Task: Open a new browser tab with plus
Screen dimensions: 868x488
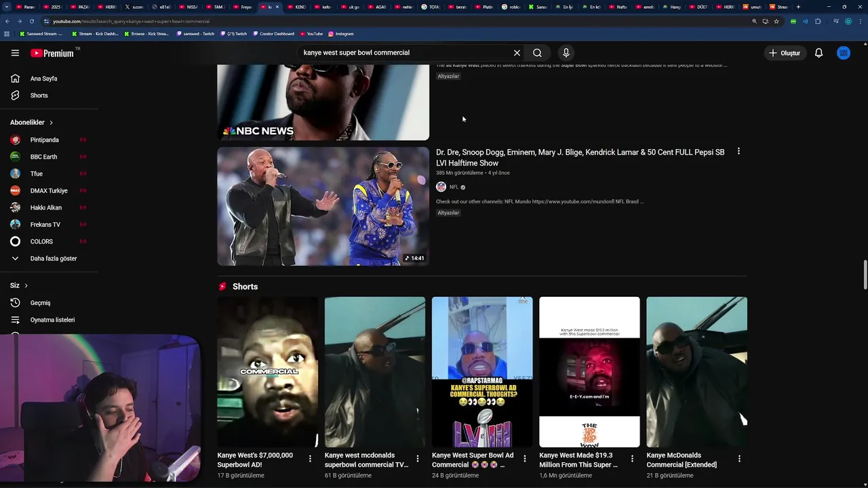Action: point(798,7)
